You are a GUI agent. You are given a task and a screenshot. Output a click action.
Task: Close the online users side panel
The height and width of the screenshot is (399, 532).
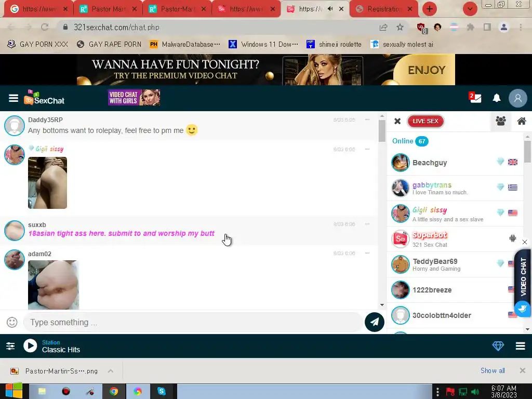click(397, 121)
